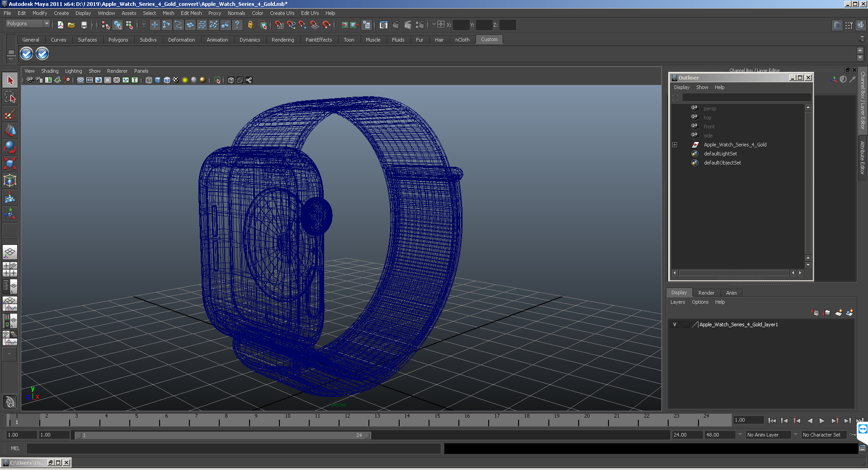This screenshot has width=868, height=470.
Task: Click the MEL command input field
Action: [233, 448]
